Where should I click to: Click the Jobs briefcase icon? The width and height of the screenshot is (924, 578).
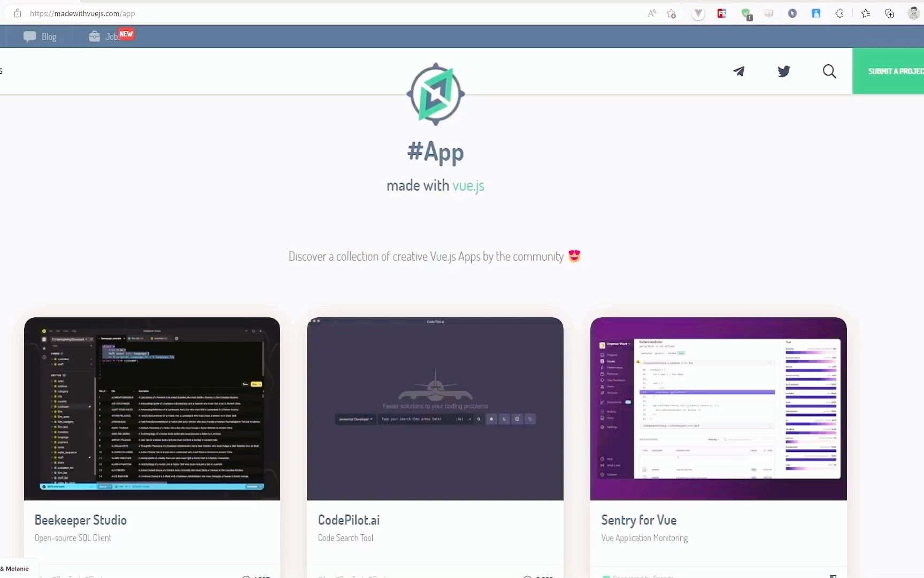(95, 36)
